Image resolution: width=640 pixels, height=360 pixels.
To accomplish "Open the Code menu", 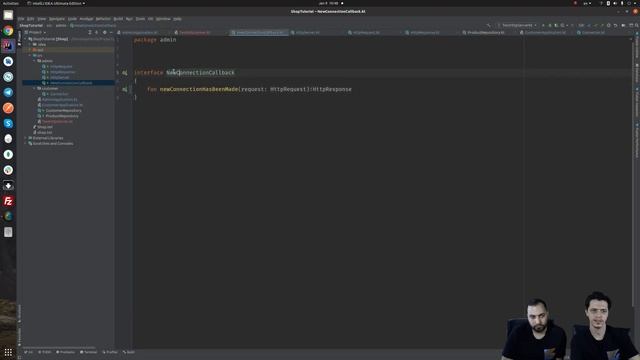I will click(x=72, y=19).
